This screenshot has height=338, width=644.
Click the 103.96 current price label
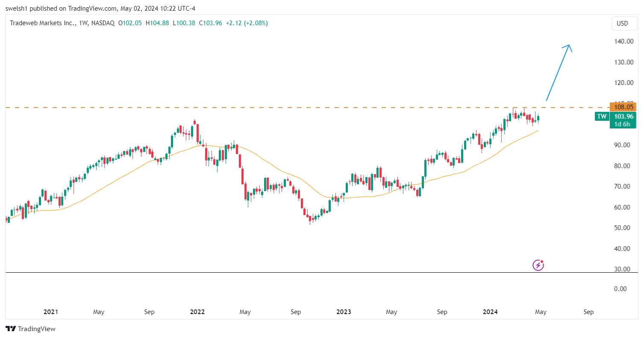pos(624,117)
